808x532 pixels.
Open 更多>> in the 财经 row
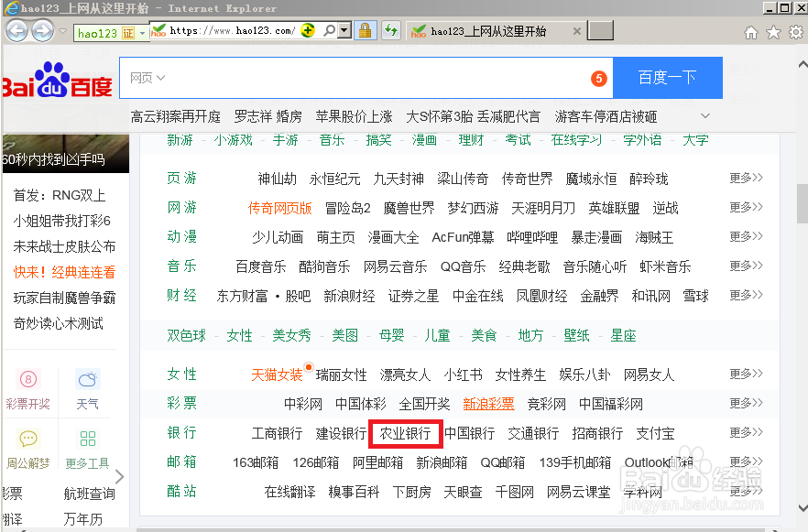746,295
